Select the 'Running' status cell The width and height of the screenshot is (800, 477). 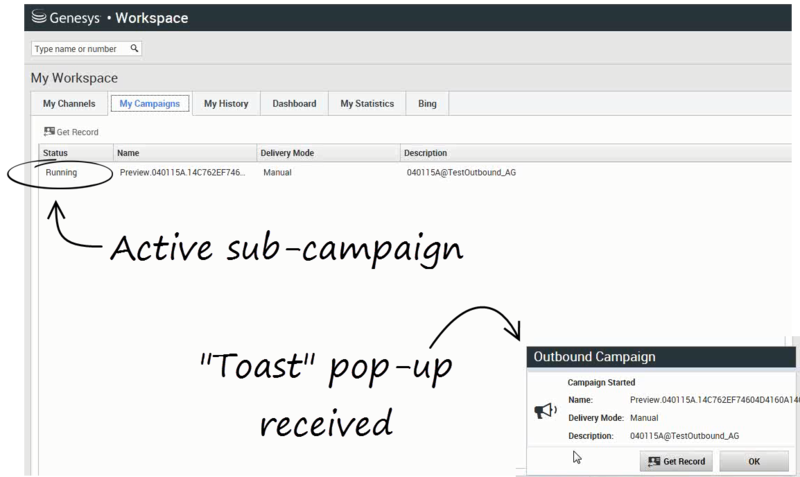click(x=61, y=172)
